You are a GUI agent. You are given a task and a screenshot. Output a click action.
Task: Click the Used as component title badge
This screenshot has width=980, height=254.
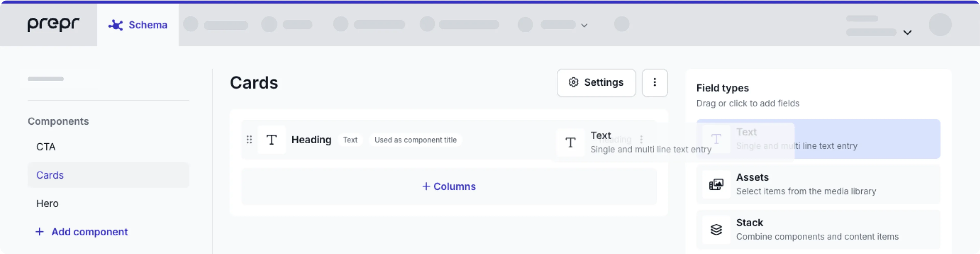pos(415,139)
